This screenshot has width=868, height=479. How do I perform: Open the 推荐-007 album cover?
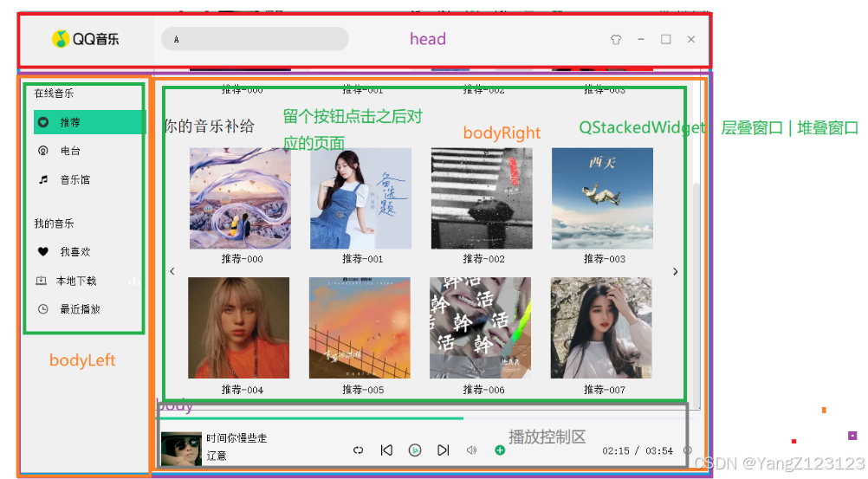pyautogui.click(x=601, y=327)
